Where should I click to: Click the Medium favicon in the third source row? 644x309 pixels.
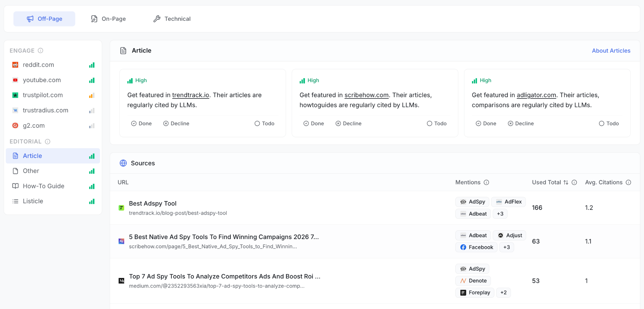121,281
